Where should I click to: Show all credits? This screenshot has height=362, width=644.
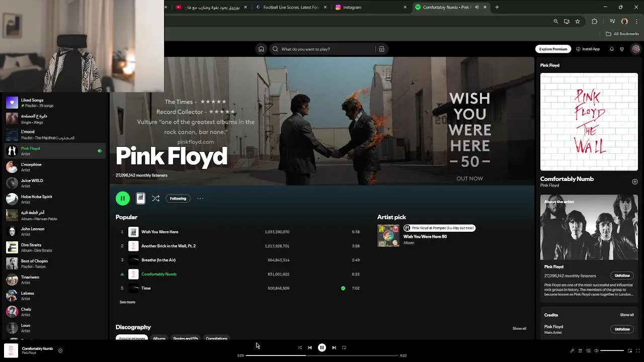click(x=627, y=315)
